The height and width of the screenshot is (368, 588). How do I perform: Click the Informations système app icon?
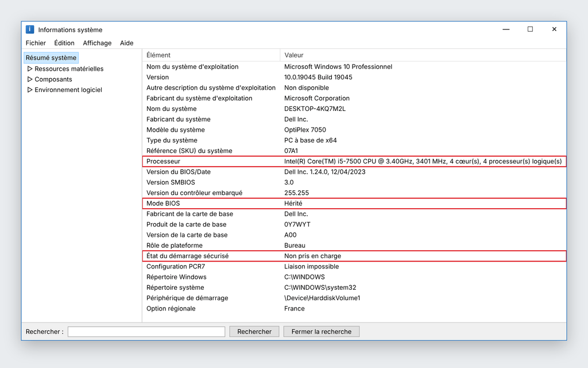pyautogui.click(x=30, y=29)
